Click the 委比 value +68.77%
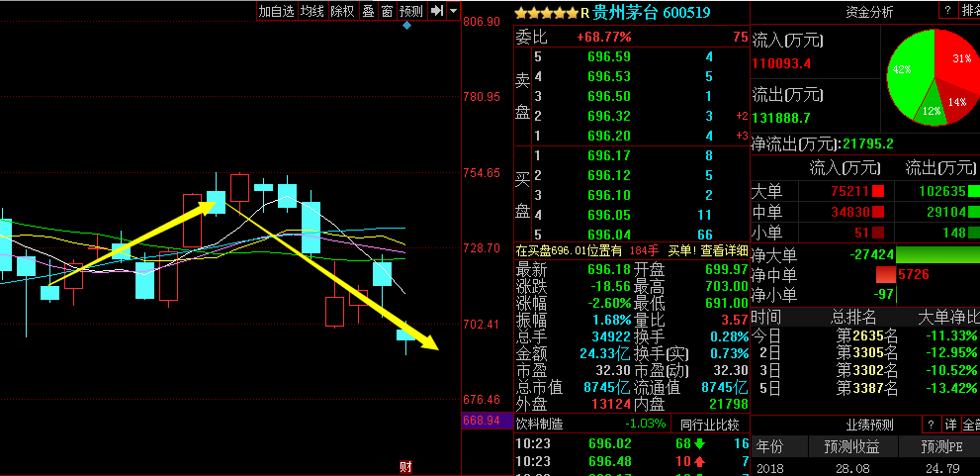This screenshot has width=980, height=476. click(x=604, y=37)
